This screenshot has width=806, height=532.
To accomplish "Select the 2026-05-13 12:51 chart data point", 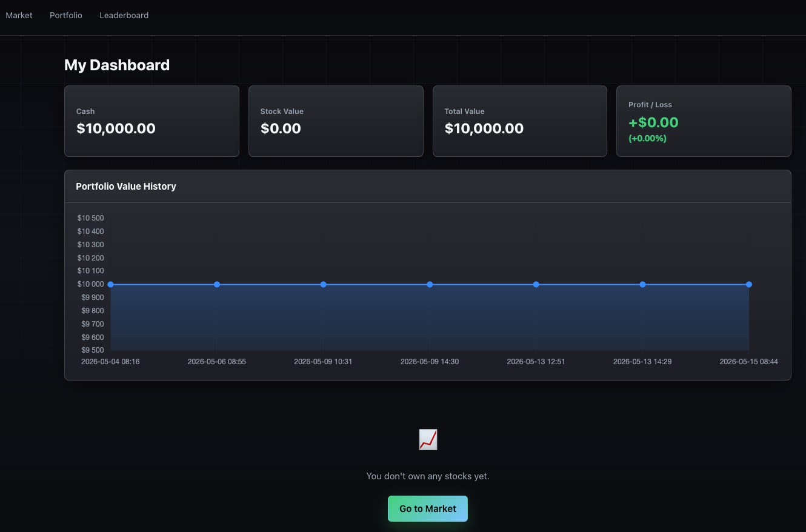I will tap(536, 284).
